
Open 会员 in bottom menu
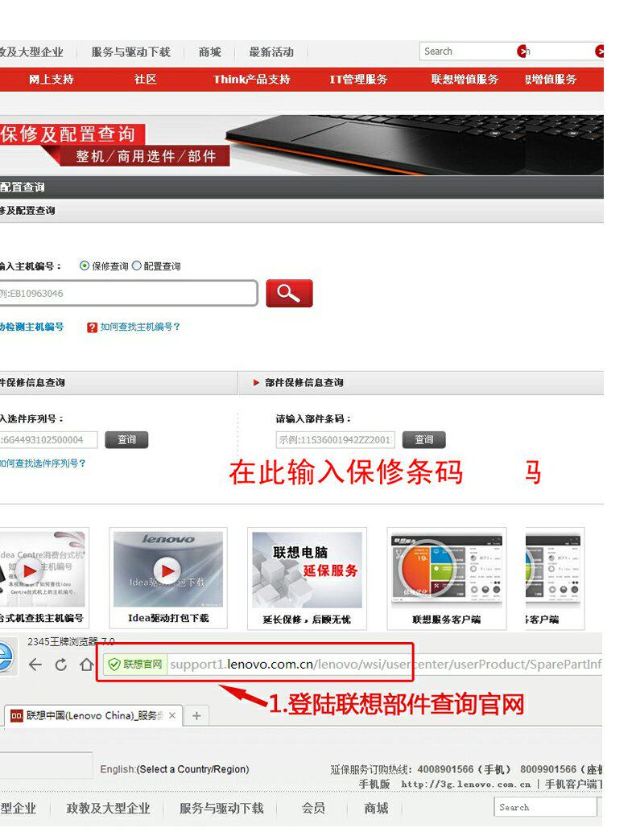point(313,808)
